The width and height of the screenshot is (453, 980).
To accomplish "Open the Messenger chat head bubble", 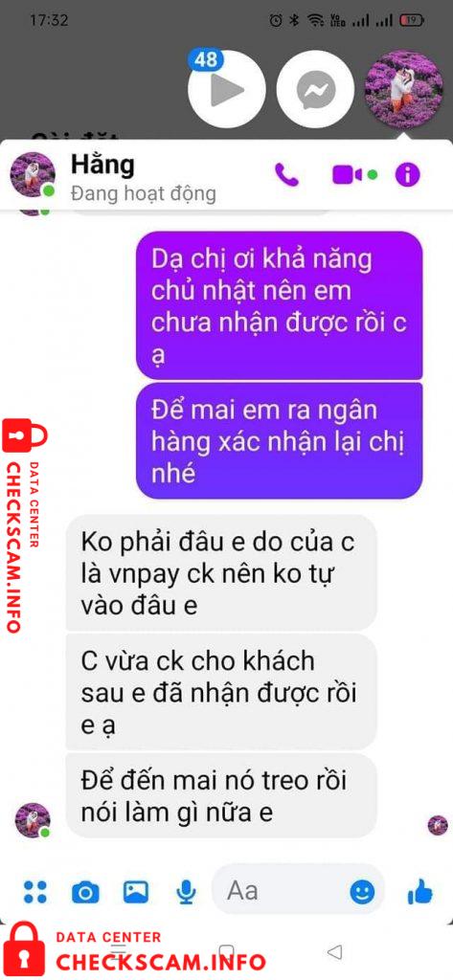I will 315,89.
